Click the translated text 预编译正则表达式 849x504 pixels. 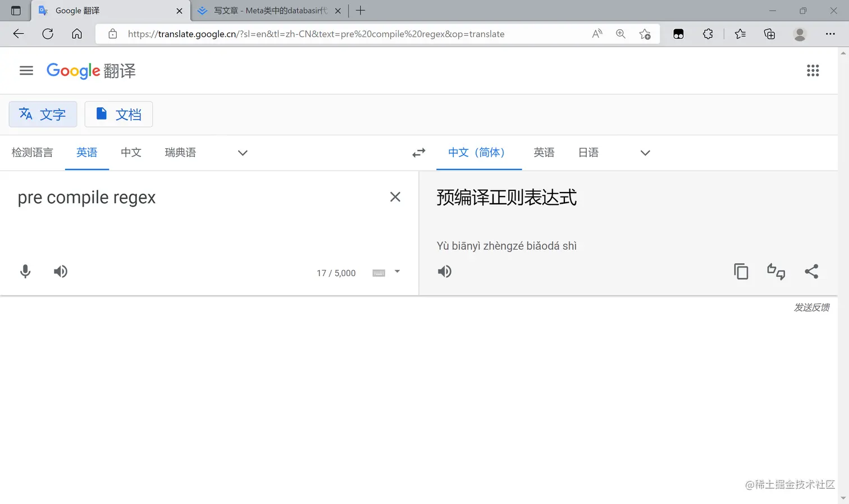coord(506,198)
